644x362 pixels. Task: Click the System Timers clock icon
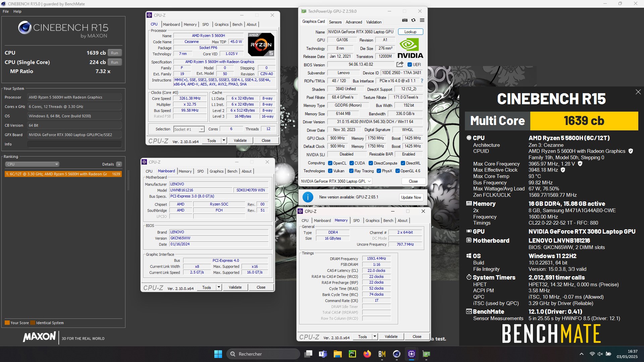[x=469, y=277]
